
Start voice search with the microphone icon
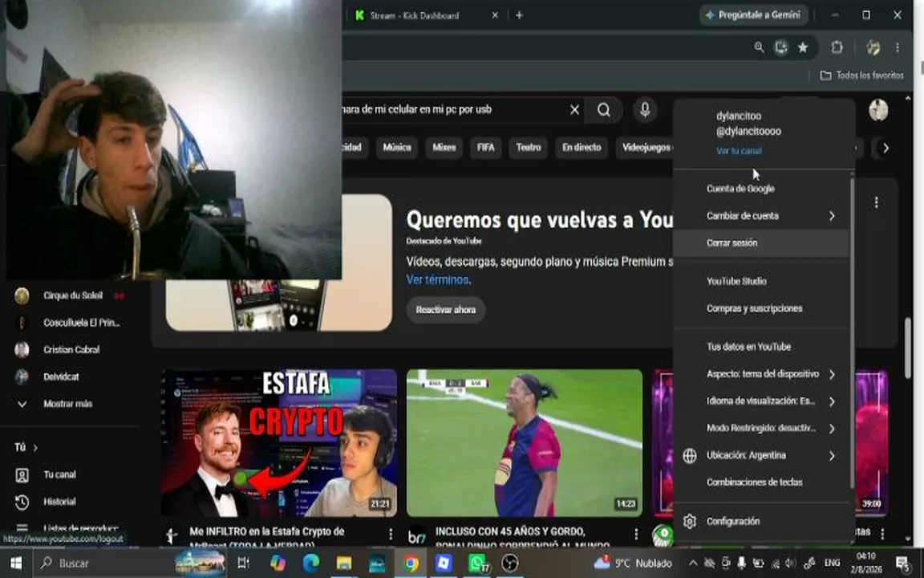click(x=645, y=110)
